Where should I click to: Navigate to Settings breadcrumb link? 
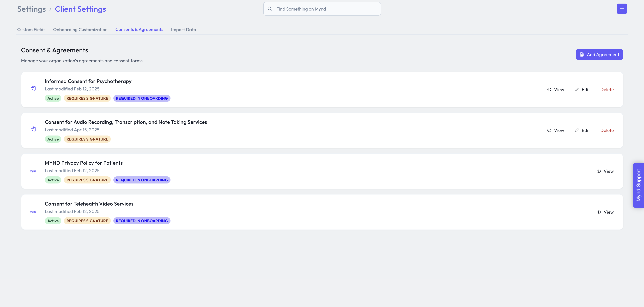coord(31,9)
